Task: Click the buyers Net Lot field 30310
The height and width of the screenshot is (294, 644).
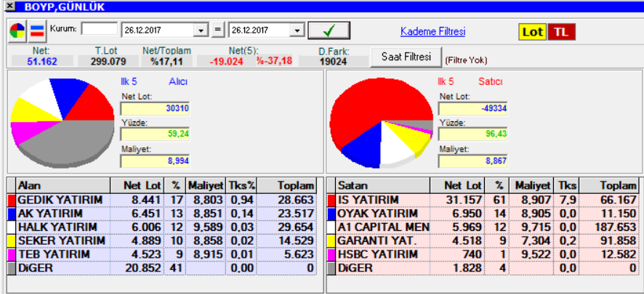Action: [x=155, y=109]
